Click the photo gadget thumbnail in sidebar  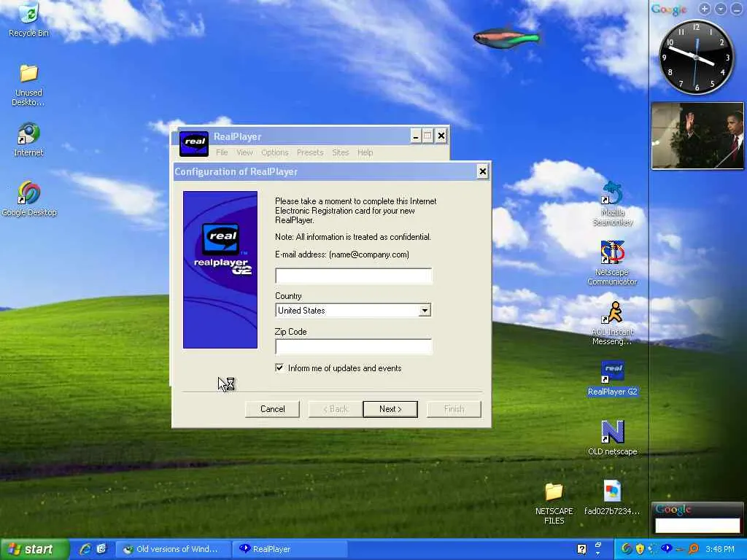click(697, 136)
